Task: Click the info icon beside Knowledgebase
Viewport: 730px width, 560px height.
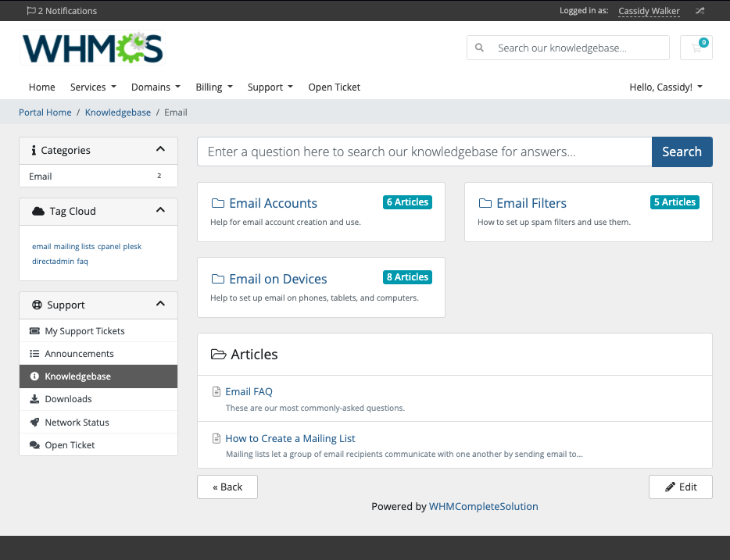Action: click(x=34, y=376)
